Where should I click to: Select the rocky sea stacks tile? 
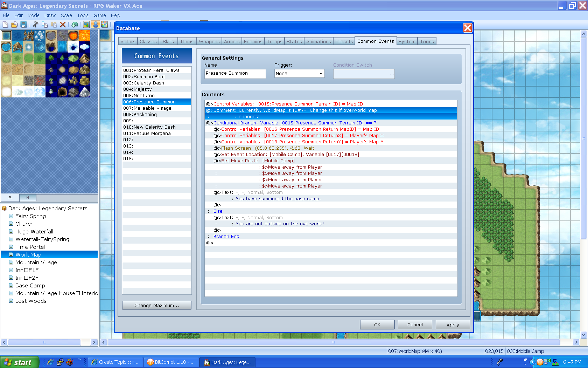pyautogui.click(x=29, y=36)
